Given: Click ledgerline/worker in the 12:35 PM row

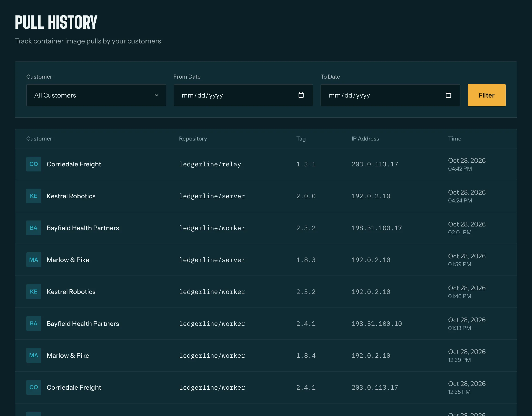Looking at the screenshot, I should pyautogui.click(x=212, y=388).
